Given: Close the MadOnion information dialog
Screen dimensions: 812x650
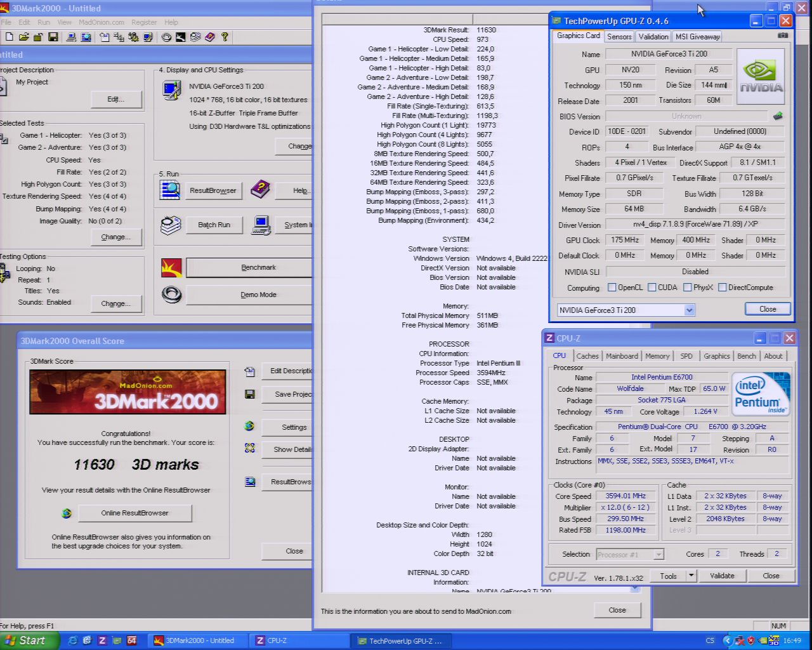Looking at the screenshot, I should [617, 610].
